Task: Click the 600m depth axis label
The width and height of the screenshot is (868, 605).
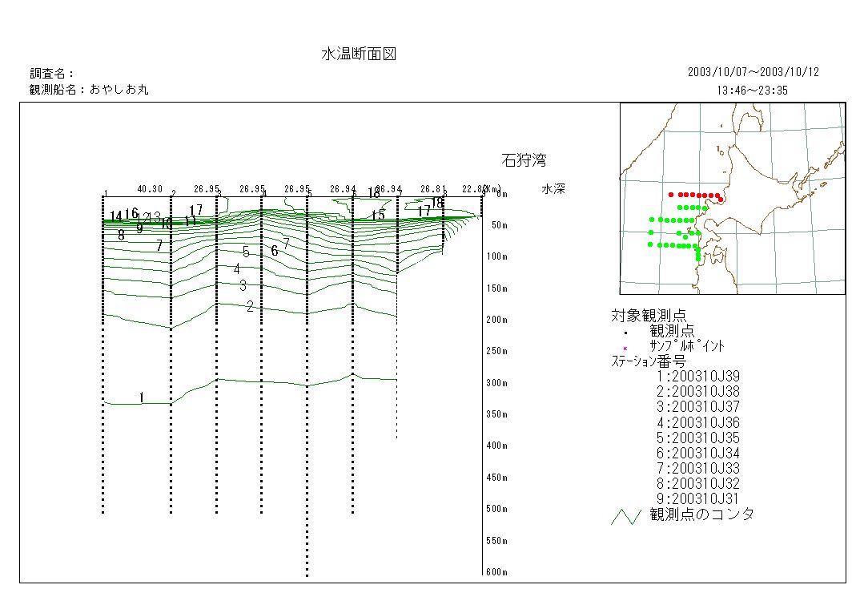Action: tap(497, 572)
